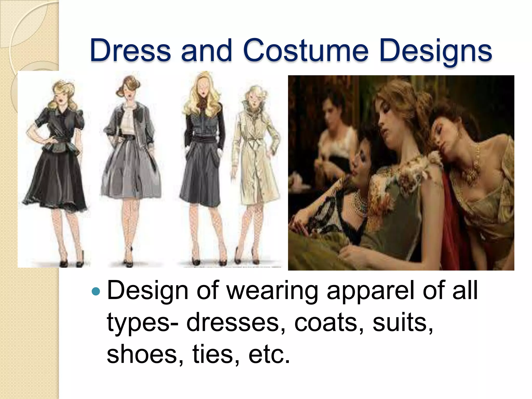The height and width of the screenshot is (399, 532).
Task: Select the film scene photo of women
Action: [401, 173]
